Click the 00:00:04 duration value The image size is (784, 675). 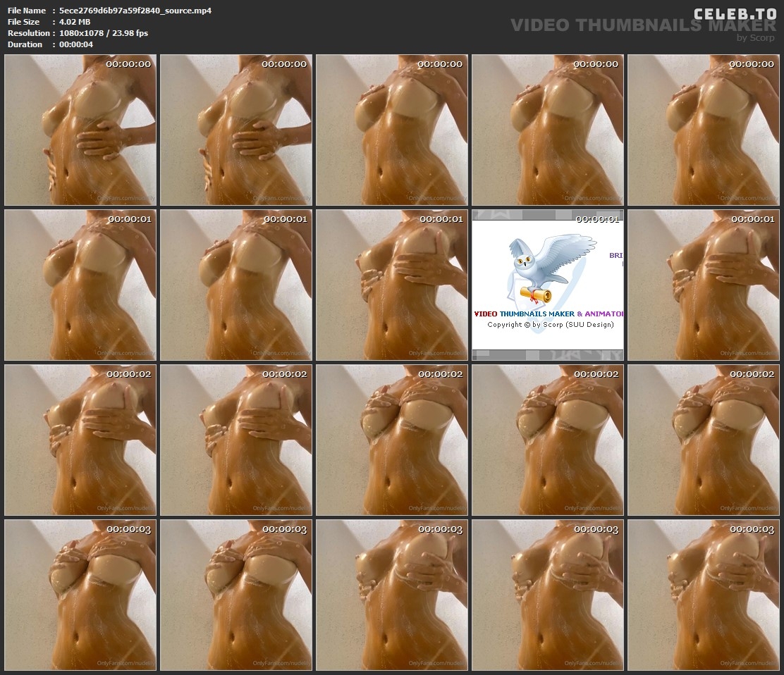click(x=76, y=44)
